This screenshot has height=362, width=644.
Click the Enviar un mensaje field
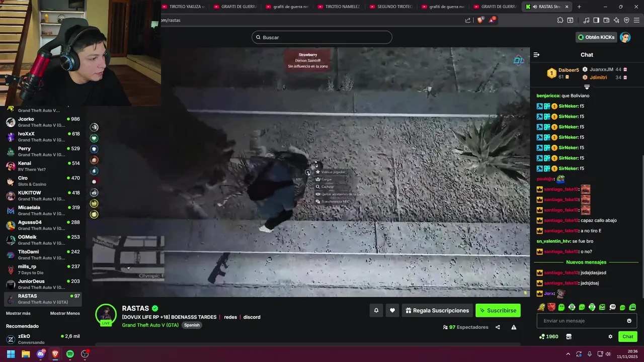(587, 321)
